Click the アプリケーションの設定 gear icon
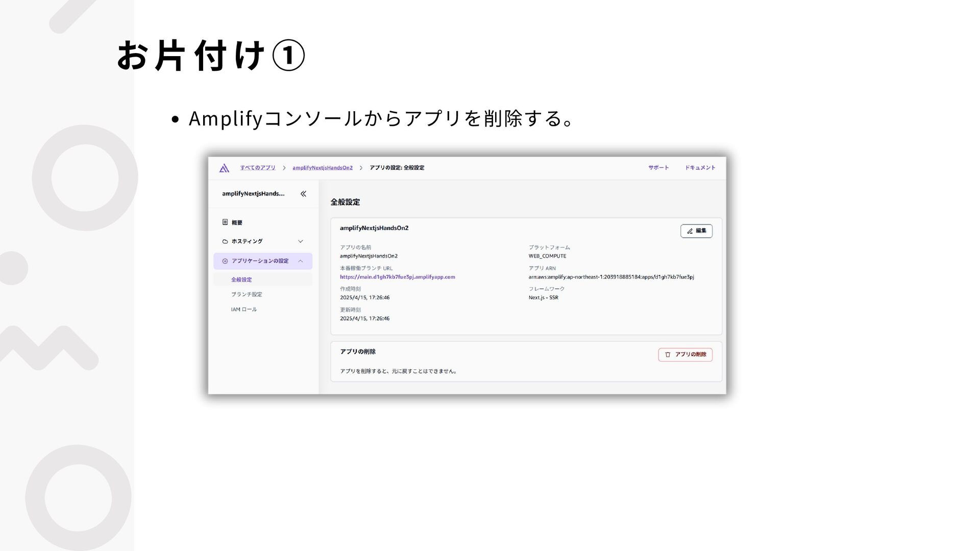The height and width of the screenshot is (551, 980). pyautogui.click(x=225, y=261)
